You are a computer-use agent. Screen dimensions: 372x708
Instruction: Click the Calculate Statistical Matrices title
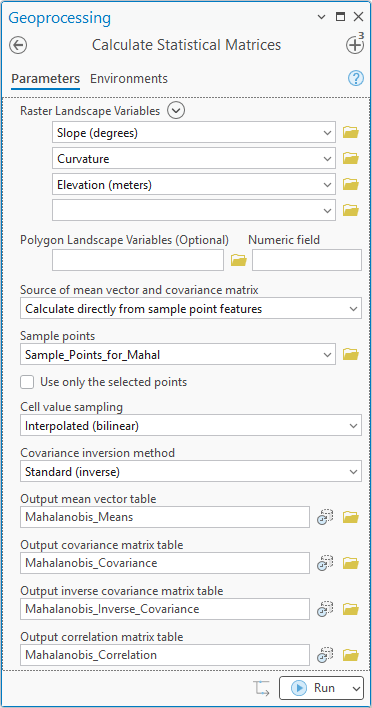[x=186, y=45]
